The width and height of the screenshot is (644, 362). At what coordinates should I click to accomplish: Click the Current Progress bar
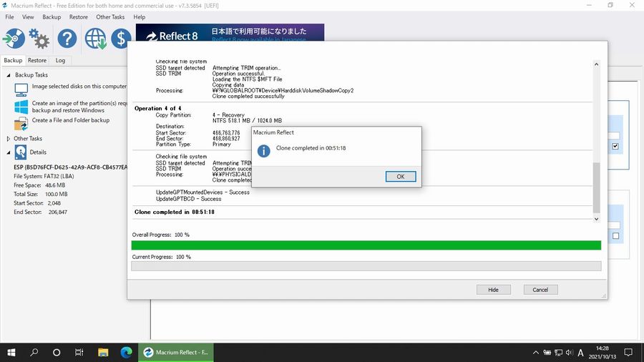click(x=366, y=266)
